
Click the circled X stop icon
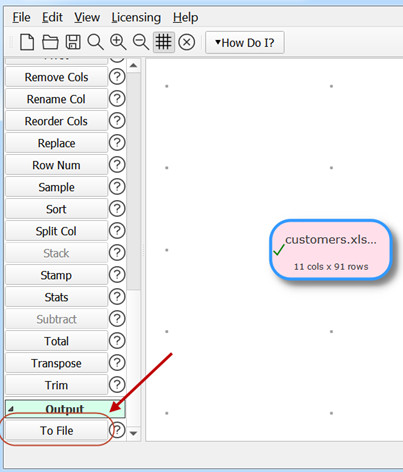(187, 43)
